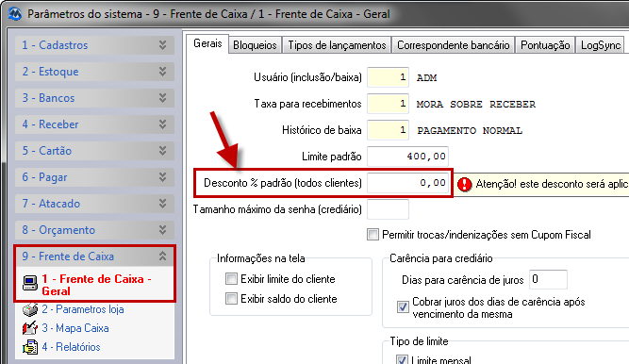Open the 3 - Mapa Caixa link
The width and height of the screenshot is (629, 364).
tap(75, 328)
